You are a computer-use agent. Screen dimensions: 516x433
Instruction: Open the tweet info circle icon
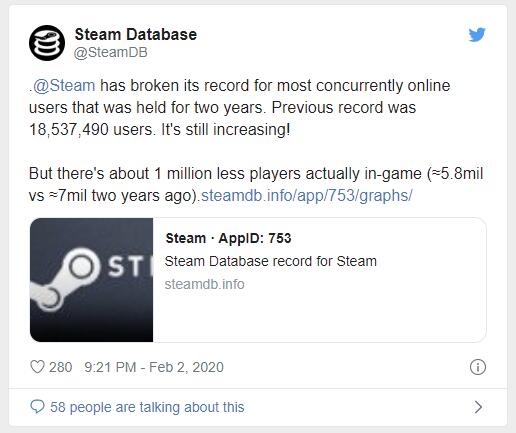click(478, 367)
